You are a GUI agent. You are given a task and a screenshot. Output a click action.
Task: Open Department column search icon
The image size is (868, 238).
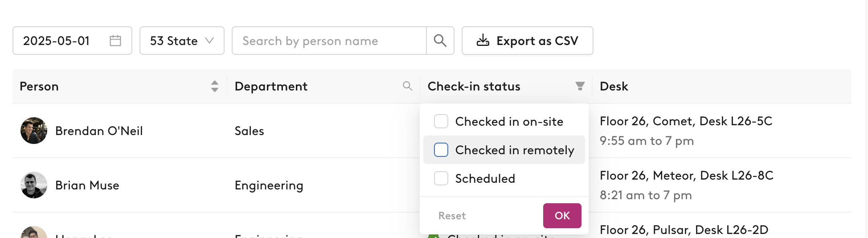tap(407, 86)
